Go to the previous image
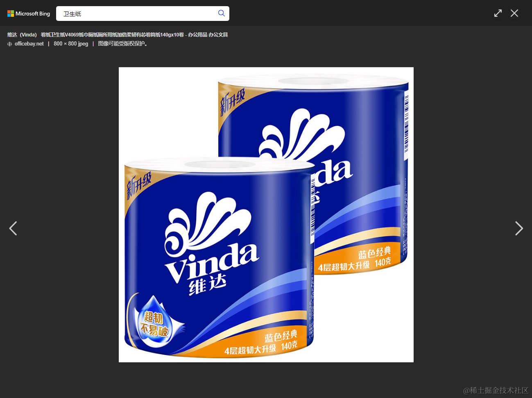 click(x=13, y=228)
